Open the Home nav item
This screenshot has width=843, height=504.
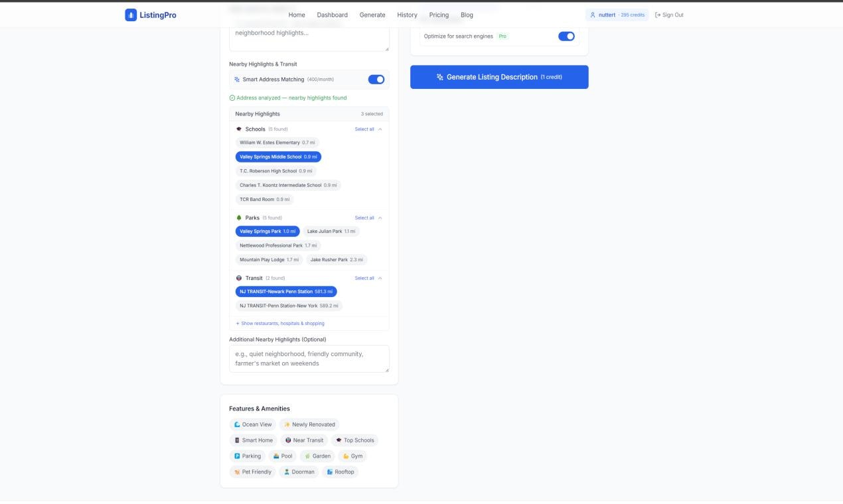(297, 15)
